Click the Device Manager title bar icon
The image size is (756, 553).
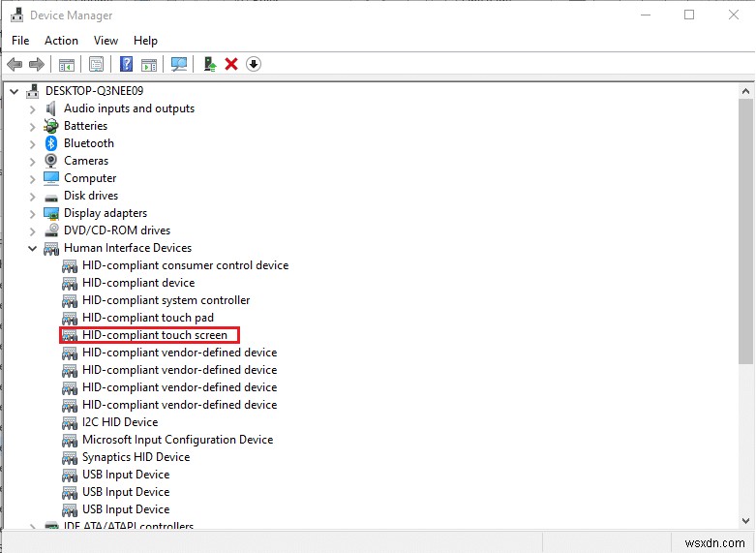[x=17, y=15]
